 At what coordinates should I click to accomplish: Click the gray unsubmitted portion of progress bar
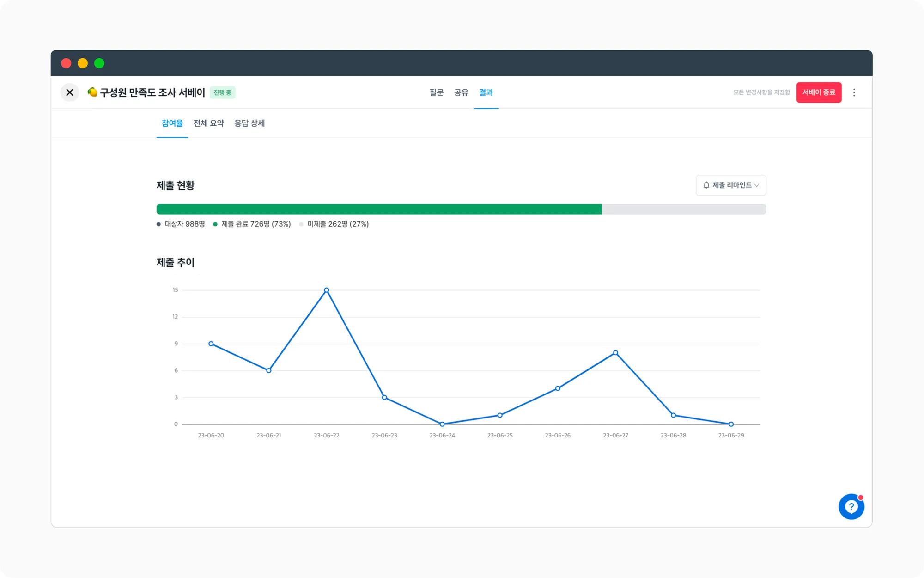click(684, 209)
